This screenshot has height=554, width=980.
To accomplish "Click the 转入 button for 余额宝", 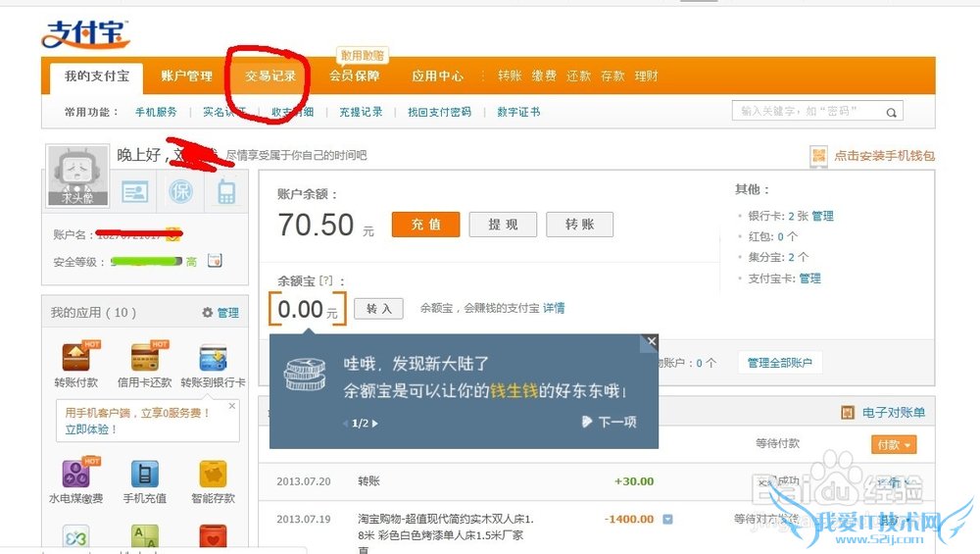I will click(378, 308).
